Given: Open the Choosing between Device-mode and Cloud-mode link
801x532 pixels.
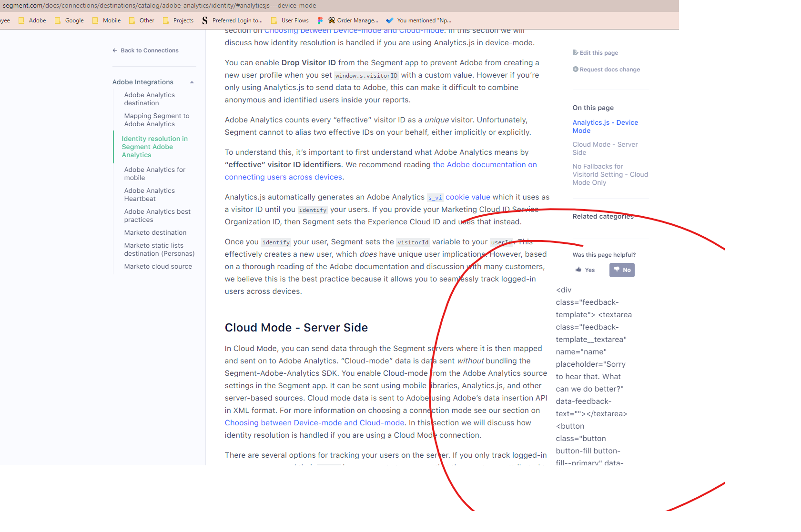Looking at the screenshot, I should pos(314,422).
